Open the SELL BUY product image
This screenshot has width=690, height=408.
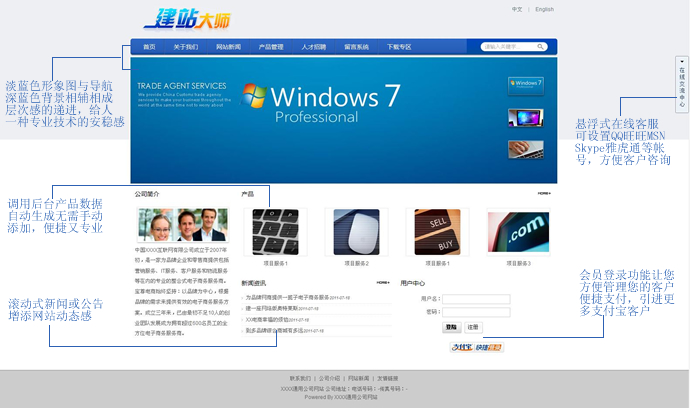coord(437,232)
